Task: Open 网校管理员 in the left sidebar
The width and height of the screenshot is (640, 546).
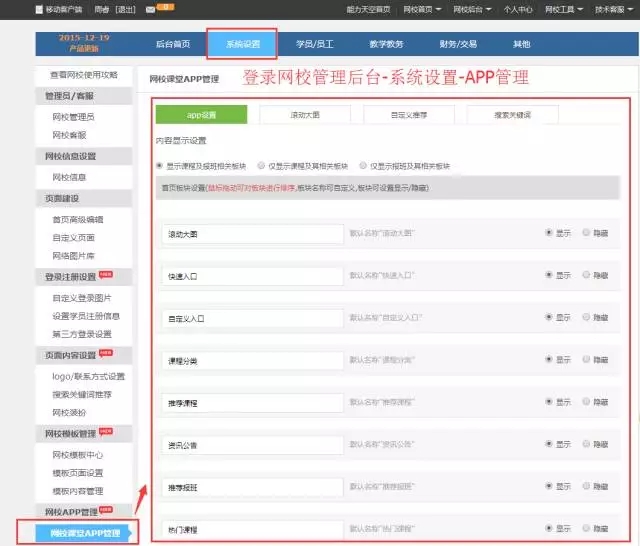Action: [x=73, y=117]
